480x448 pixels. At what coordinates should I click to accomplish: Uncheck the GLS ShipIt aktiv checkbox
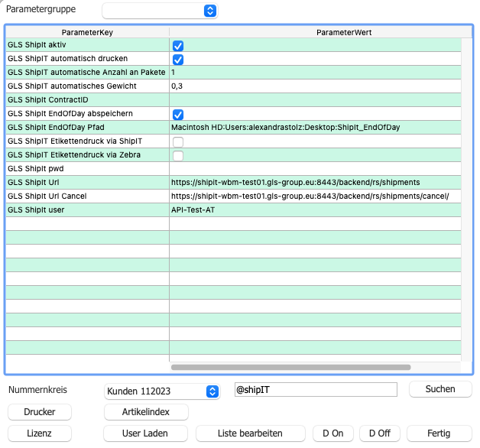pyautogui.click(x=178, y=46)
